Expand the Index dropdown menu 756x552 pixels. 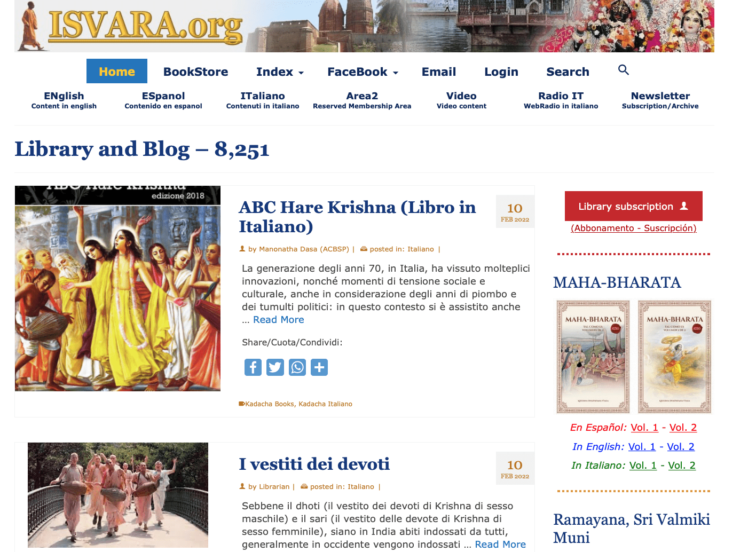tap(280, 72)
